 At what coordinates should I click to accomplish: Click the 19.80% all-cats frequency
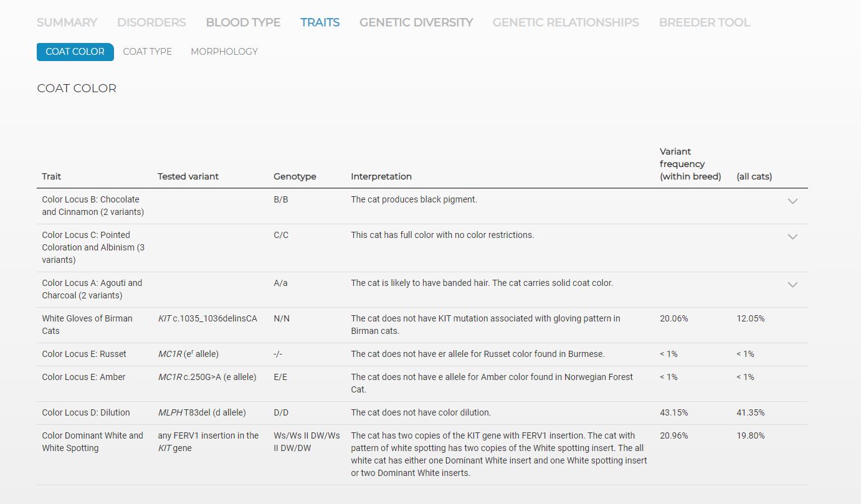pos(751,435)
